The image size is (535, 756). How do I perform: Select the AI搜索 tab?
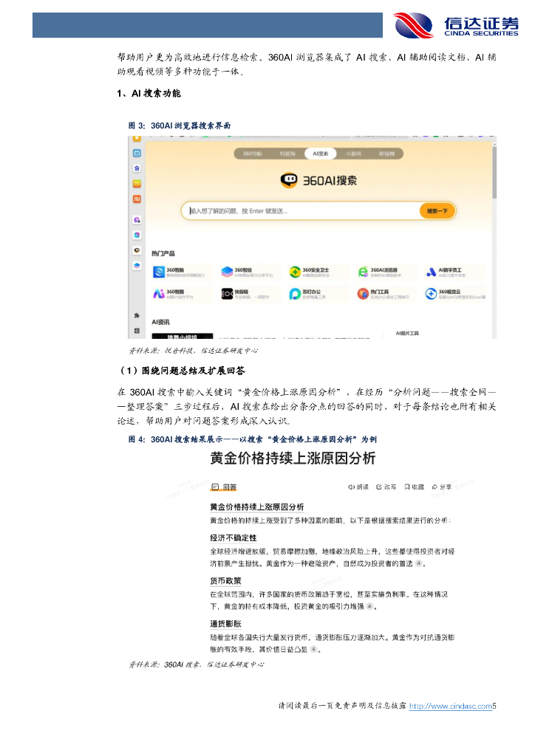tap(320, 154)
